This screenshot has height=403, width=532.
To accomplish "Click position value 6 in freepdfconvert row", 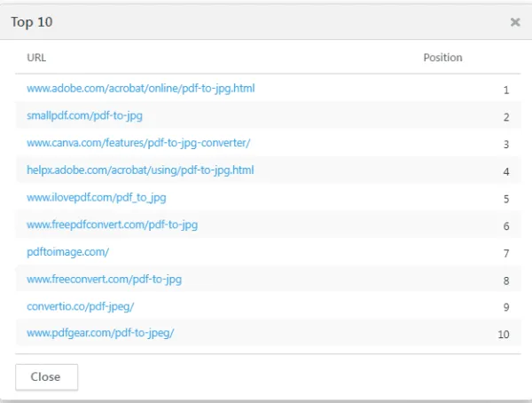I will click(506, 226).
